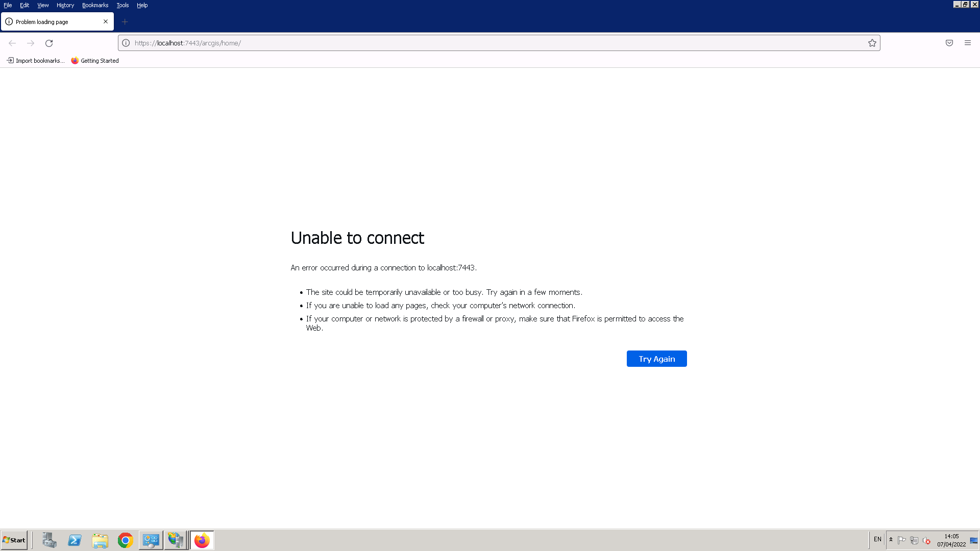
Task: Open the Firefox application menu
Action: coord(968,43)
